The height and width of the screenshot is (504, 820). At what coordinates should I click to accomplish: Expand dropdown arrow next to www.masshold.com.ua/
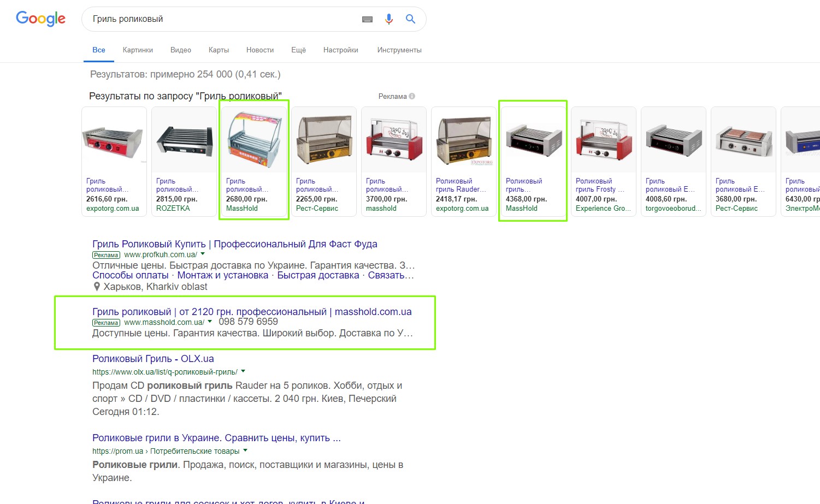click(x=210, y=322)
